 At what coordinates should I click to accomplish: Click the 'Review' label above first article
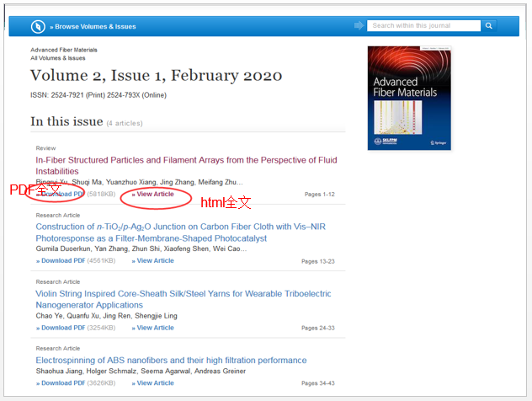tap(45, 148)
